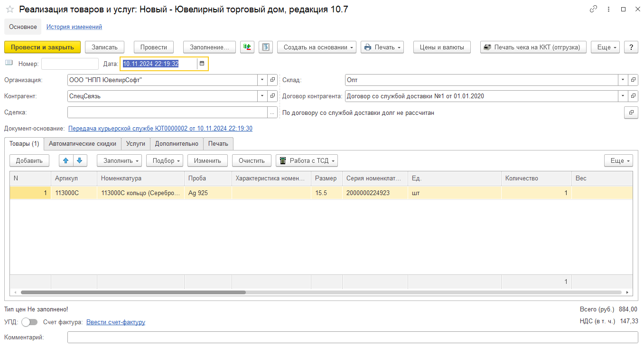The width and height of the screenshot is (644, 347).
Task: Click help question mark button
Action: pos(631,47)
